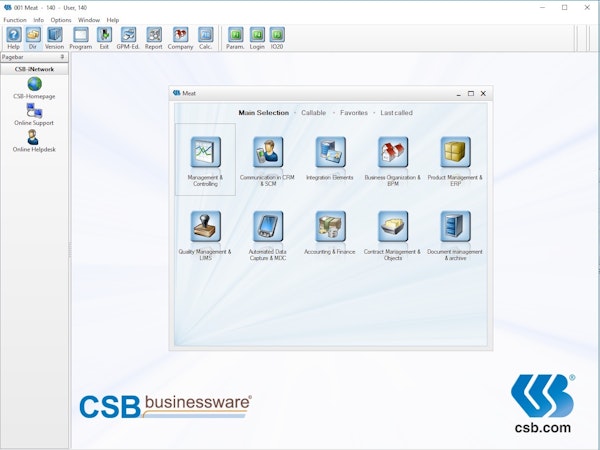Open Automated Data Capture & MDC module
The width and height of the screenshot is (600, 450).
tap(268, 235)
